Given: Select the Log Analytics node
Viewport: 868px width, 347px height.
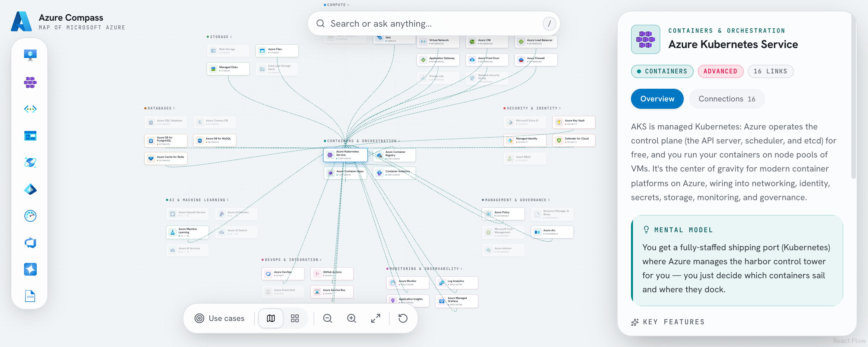Looking at the screenshot, I should tap(457, 283).
